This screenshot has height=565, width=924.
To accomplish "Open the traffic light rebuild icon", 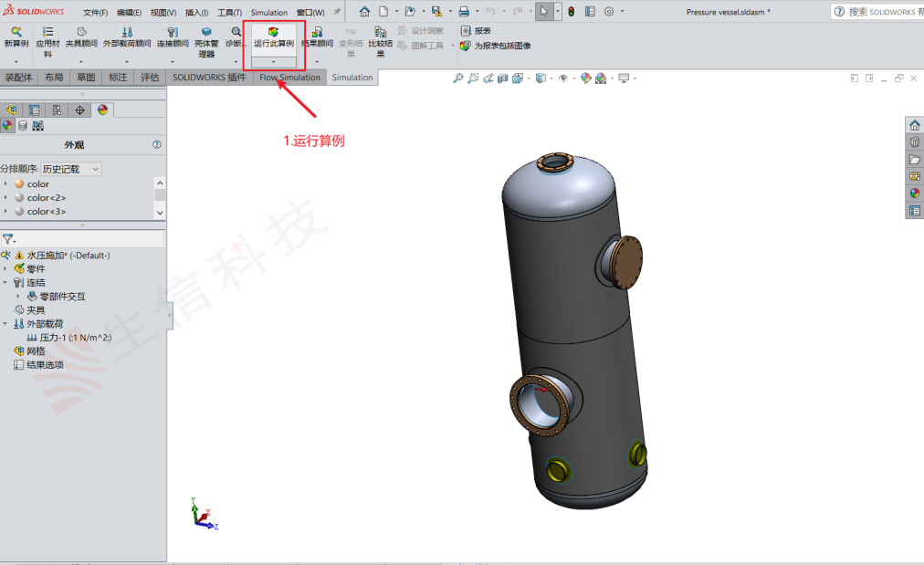I will click(x=572, y=12).
